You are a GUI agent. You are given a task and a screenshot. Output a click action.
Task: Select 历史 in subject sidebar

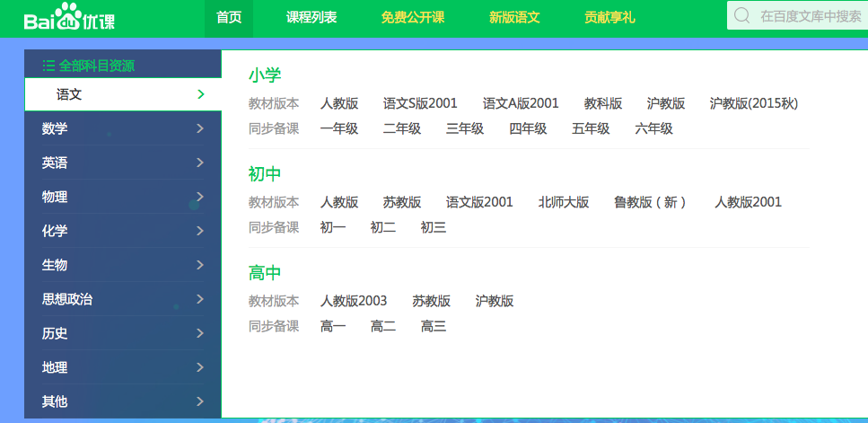click(56, 333)
